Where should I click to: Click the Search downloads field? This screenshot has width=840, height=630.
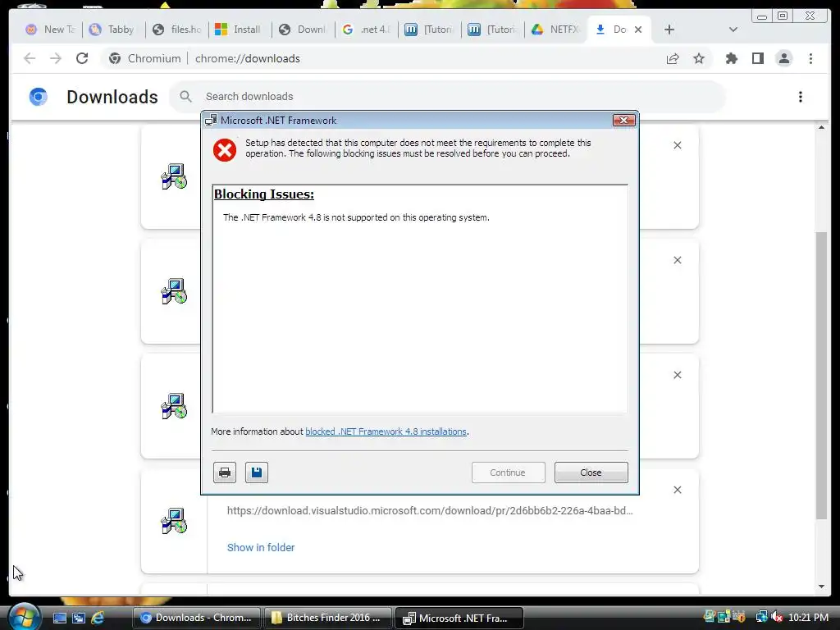(x=448, y=97)
